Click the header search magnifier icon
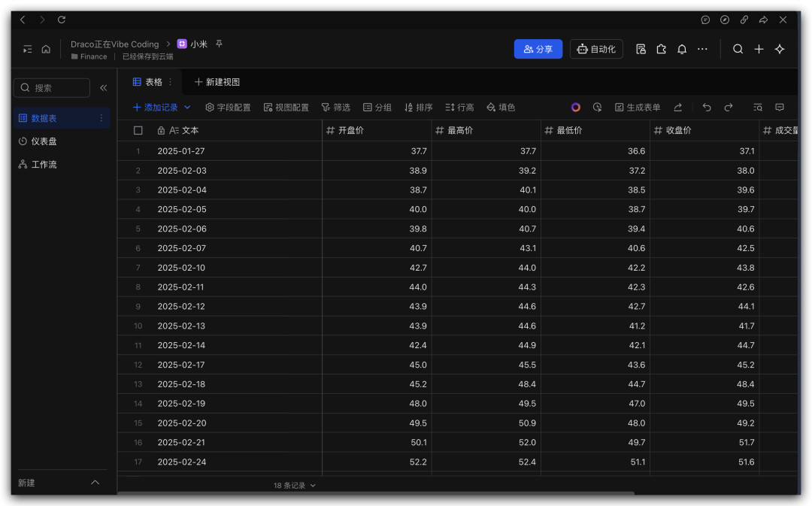812x506 pixels. [x=738, y=49]
